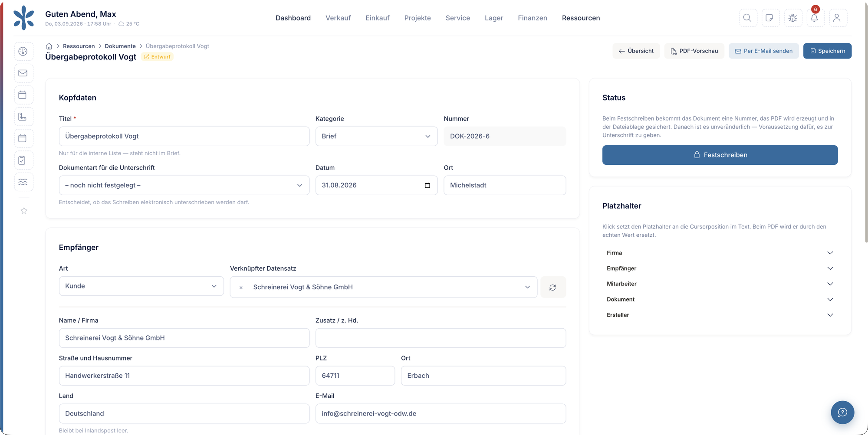Open the Projekte menu
Screen dimensions: 868x435
pos(418,18)
